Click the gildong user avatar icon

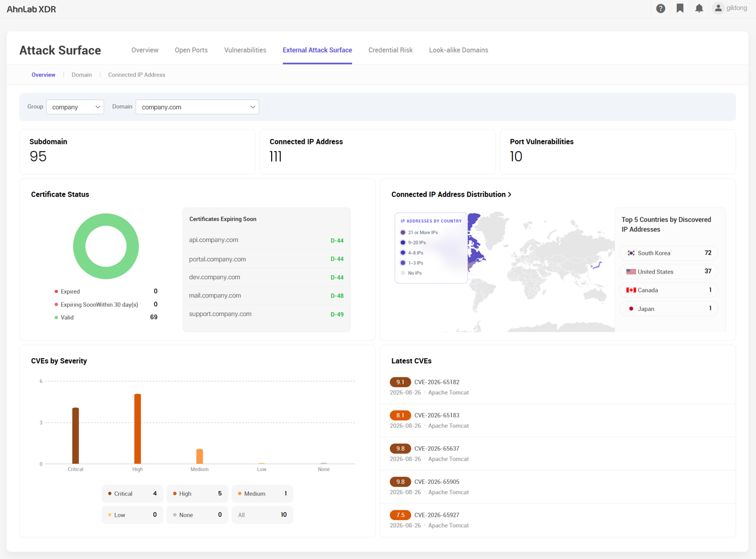(x=718, y=8)
